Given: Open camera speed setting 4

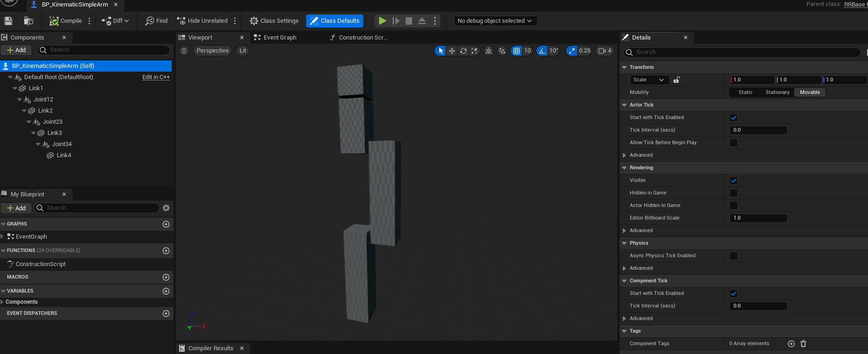Looking at the screenshot, I should point(605,51).
